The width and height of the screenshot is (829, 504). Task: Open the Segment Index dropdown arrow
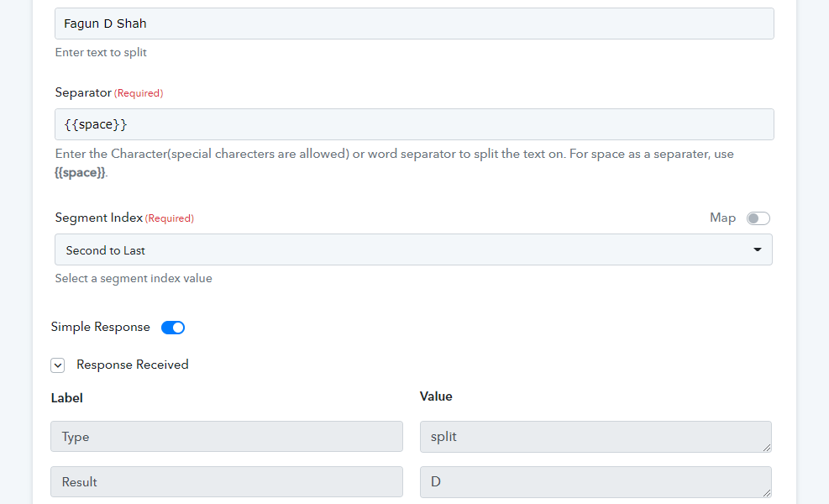click(x=757, y=249)
